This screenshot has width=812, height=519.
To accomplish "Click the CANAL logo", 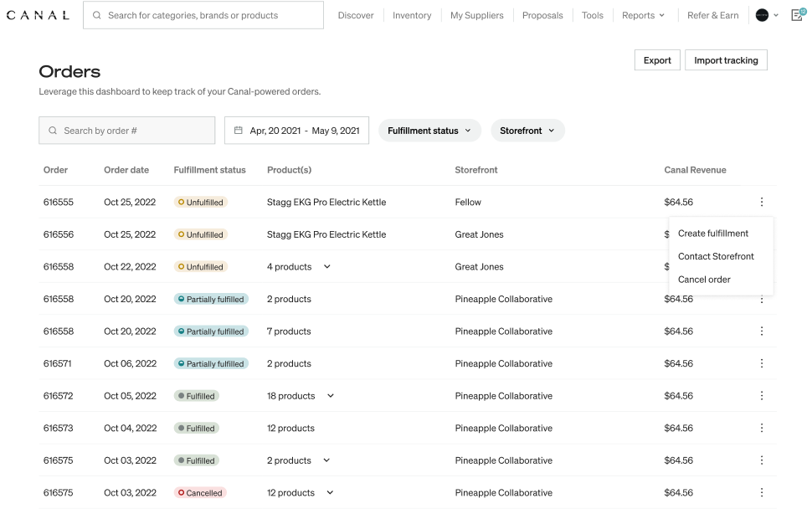I will 38,15.
